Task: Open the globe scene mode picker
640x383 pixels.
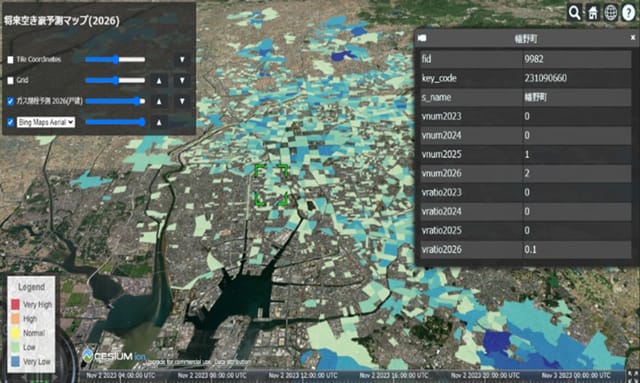Action: click(611, 13)
